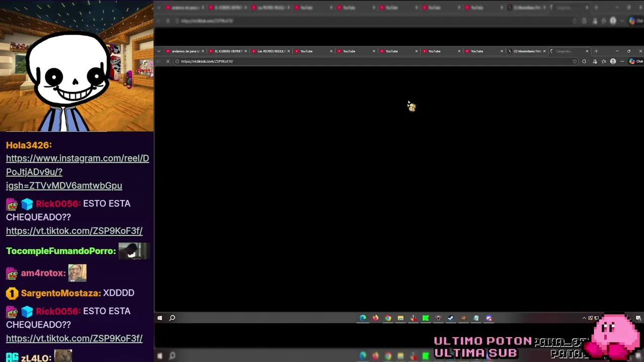Open File Explorer from the taskbar
Image resolution: width=644 pixels, height=362 pixels.
(400, 318)
